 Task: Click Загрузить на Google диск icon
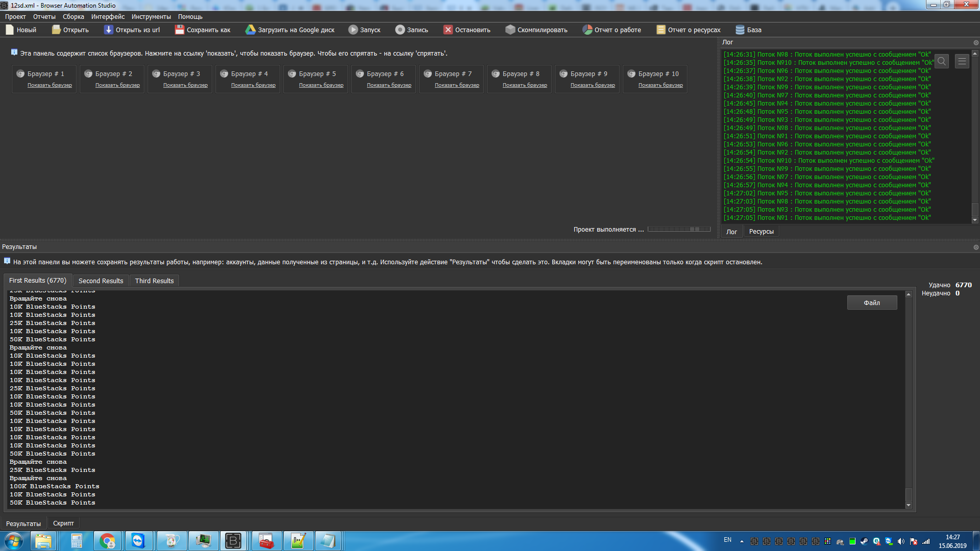[250, 30]
